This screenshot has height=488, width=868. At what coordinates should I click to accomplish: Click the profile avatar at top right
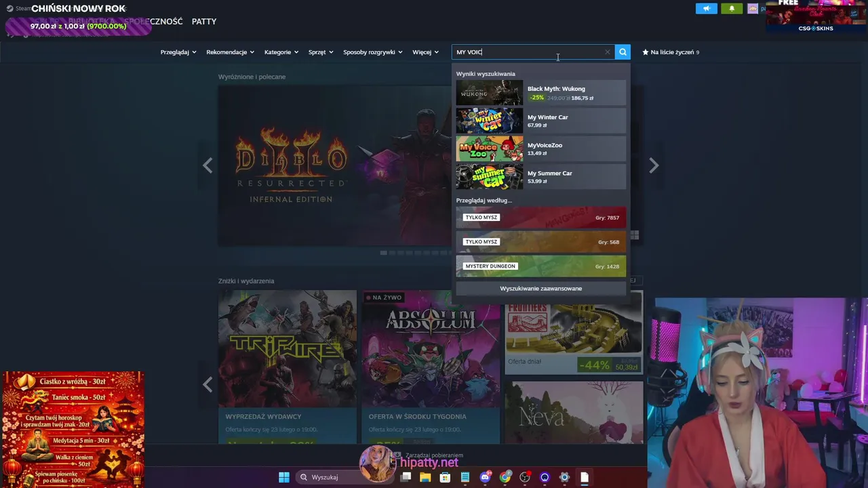(x=753, y=9)
